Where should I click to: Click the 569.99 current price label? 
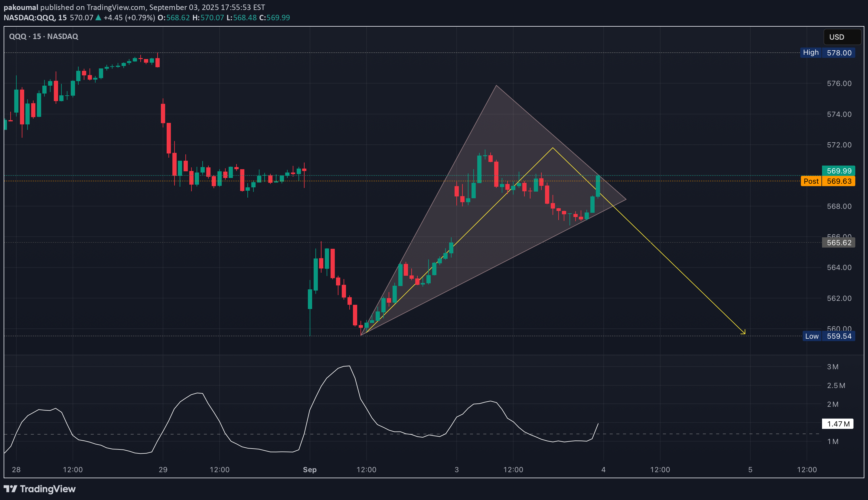pyautogui.click(x=838, y=171)
